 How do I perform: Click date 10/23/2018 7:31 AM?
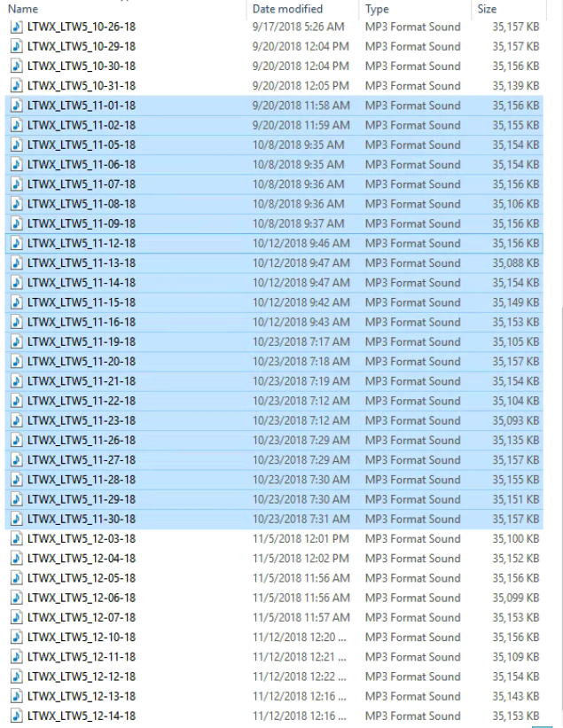[301, 519]
